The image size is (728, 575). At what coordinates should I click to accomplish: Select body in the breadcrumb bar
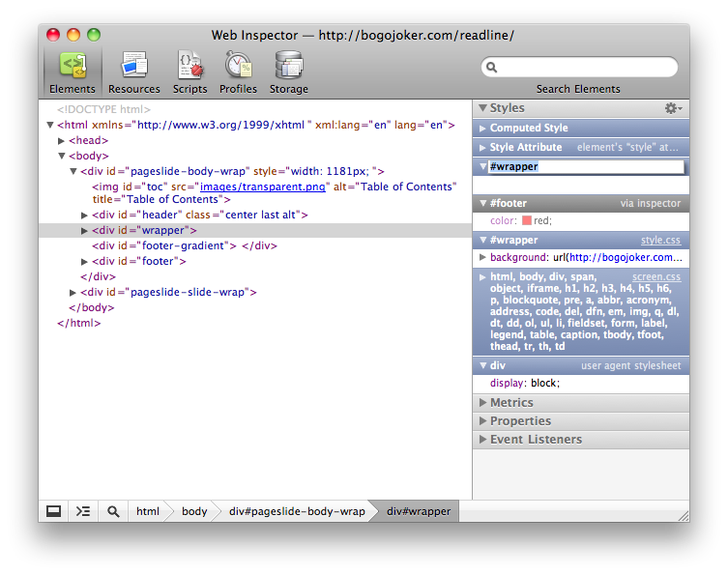point(194,511)
